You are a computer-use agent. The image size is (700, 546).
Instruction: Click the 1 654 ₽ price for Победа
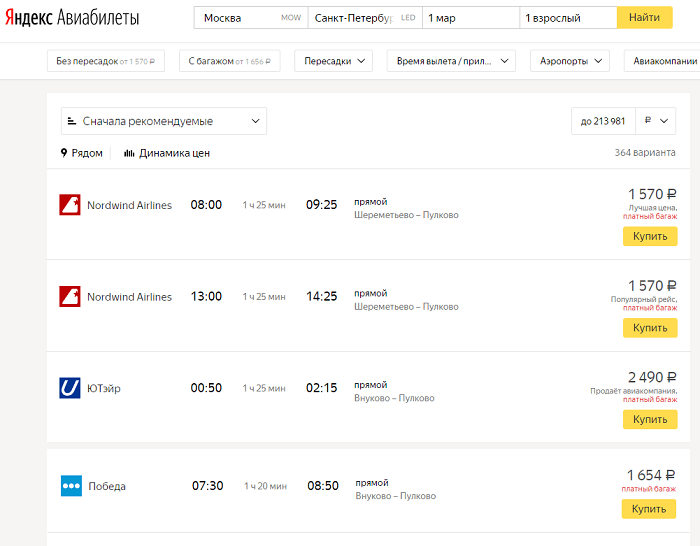(651, 475)
